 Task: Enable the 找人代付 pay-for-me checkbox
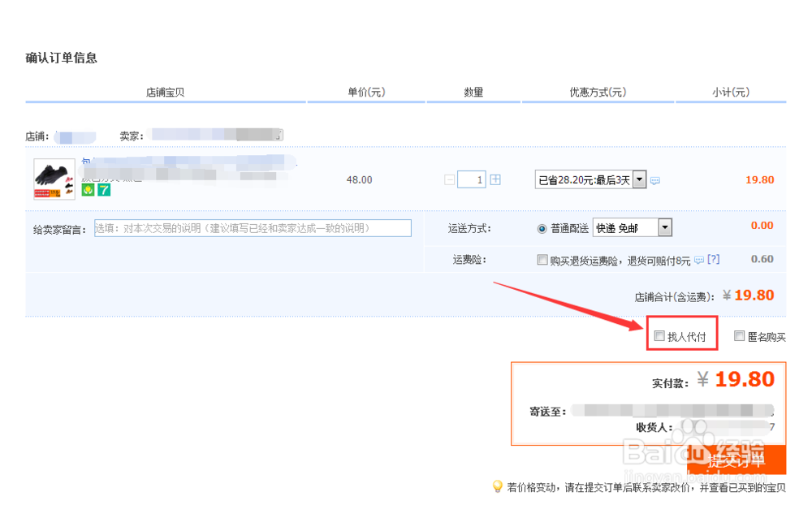659,335
